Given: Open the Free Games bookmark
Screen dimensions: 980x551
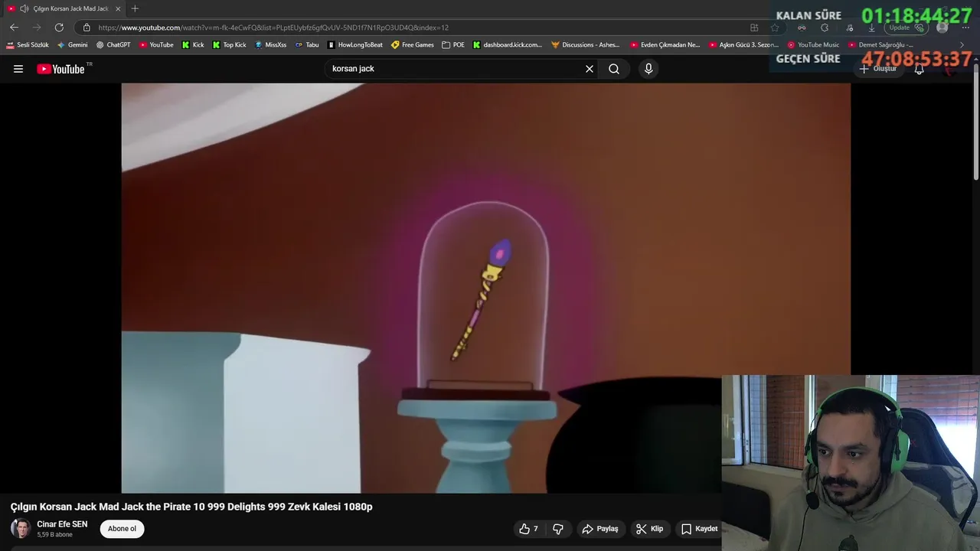Looking at the screenshot, I should [413, 45].
